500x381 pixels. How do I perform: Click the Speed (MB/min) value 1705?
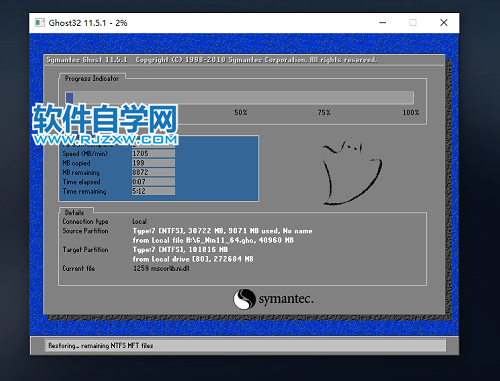click(153, 153)
